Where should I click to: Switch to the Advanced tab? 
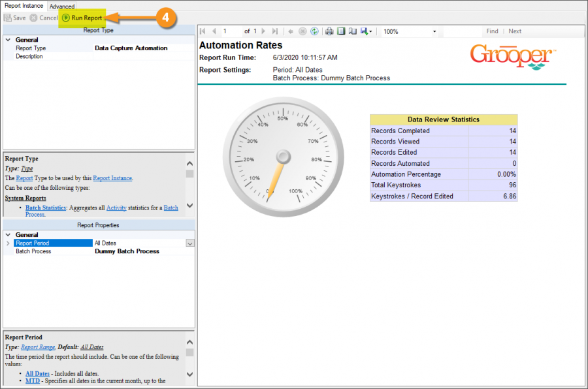(x=62, y=6)
